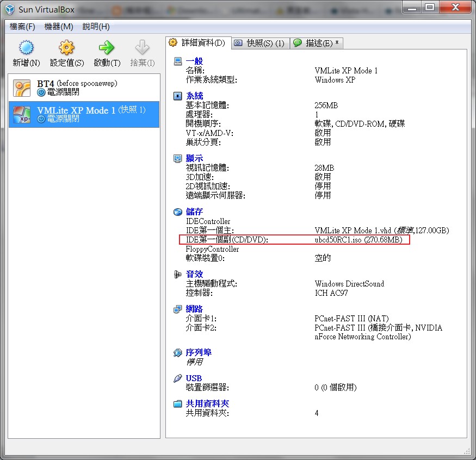Open the 系統 settings link
Image resolution: width=476 pixels, height=460 pixels.
point(194,96)
